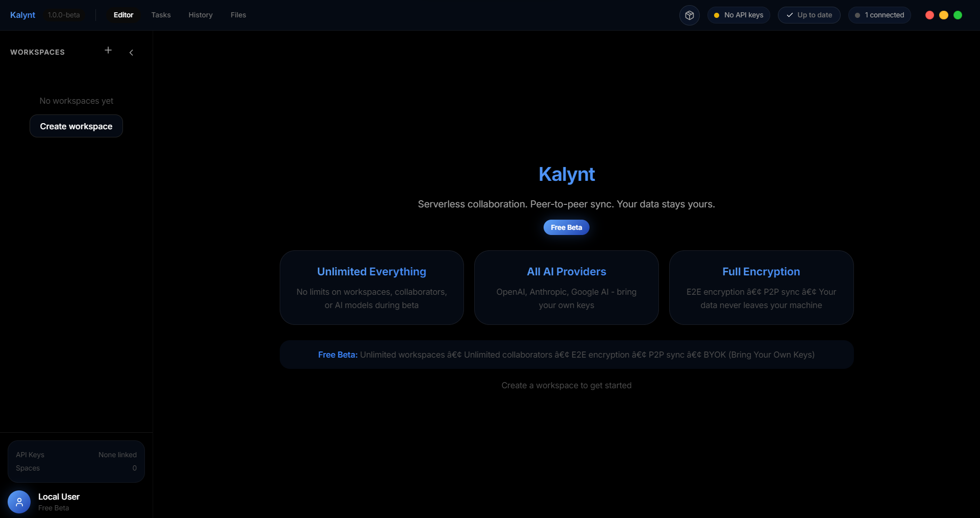The image size is (980, 518).
Task: Open the package/build icon in top bar
Action: [x=690, y=15]
